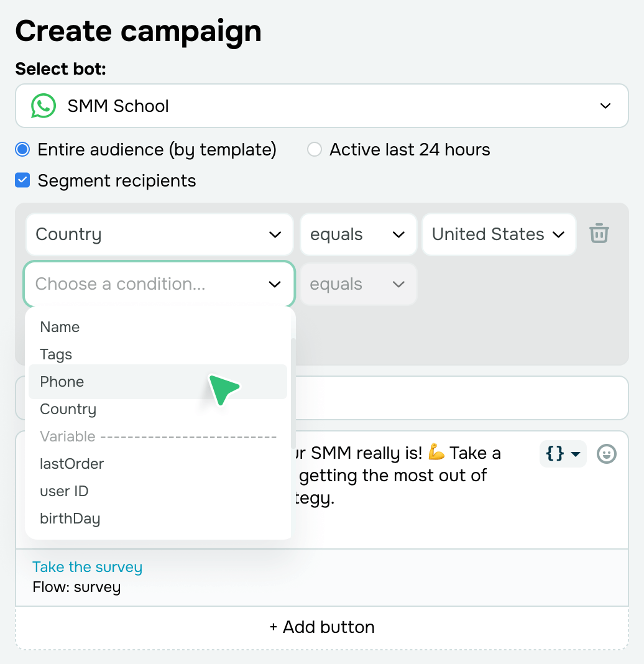
Task: Select the Active last 24 hours option
Action: click(x=314, y=149)
